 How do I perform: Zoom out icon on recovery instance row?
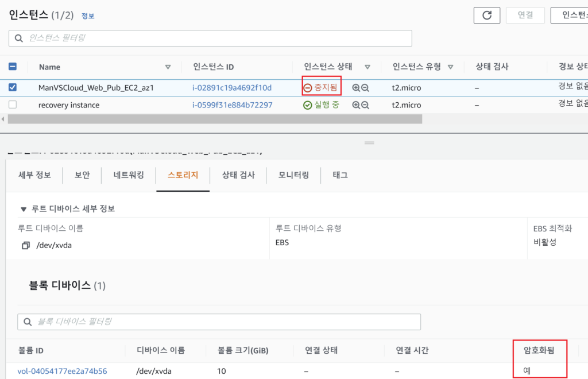tap(365, 105)
